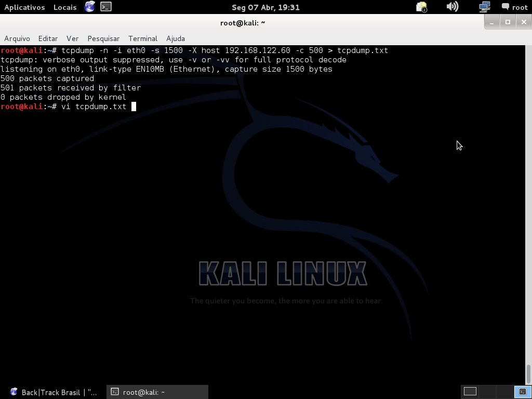
Task: Open the Aplicativos menu
Action: tap(24, 7)
